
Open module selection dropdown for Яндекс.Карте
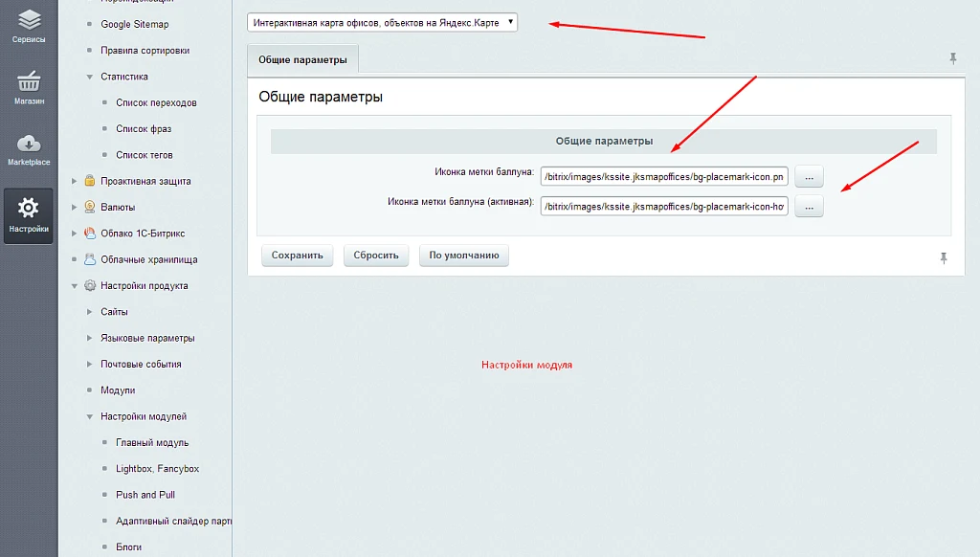(383, 23)
